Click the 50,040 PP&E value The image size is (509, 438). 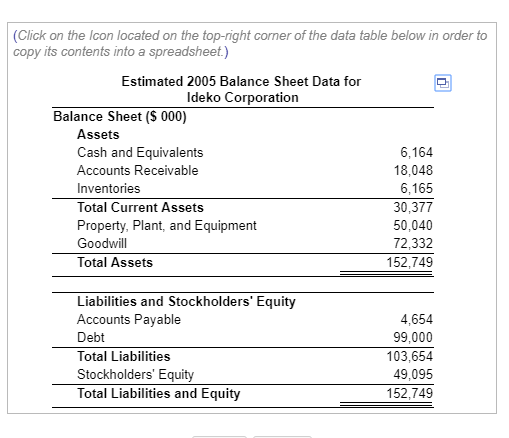tap(413, 225)
